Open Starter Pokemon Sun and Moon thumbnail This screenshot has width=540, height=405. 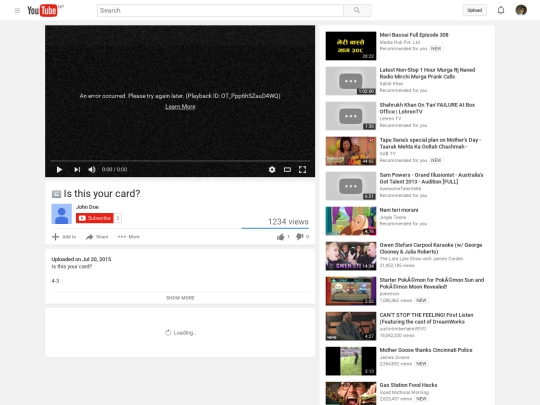point(351,291)
